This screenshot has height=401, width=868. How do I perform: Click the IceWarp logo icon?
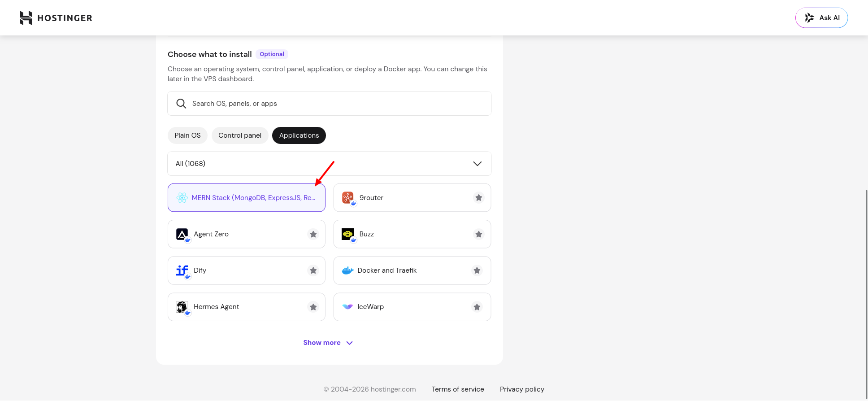pos(348,307)
